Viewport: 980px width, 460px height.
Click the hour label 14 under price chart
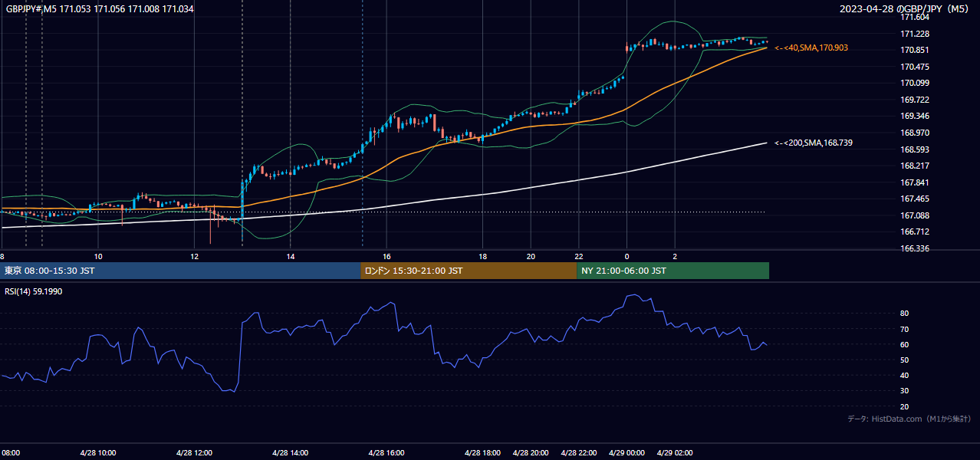[291, 256]
